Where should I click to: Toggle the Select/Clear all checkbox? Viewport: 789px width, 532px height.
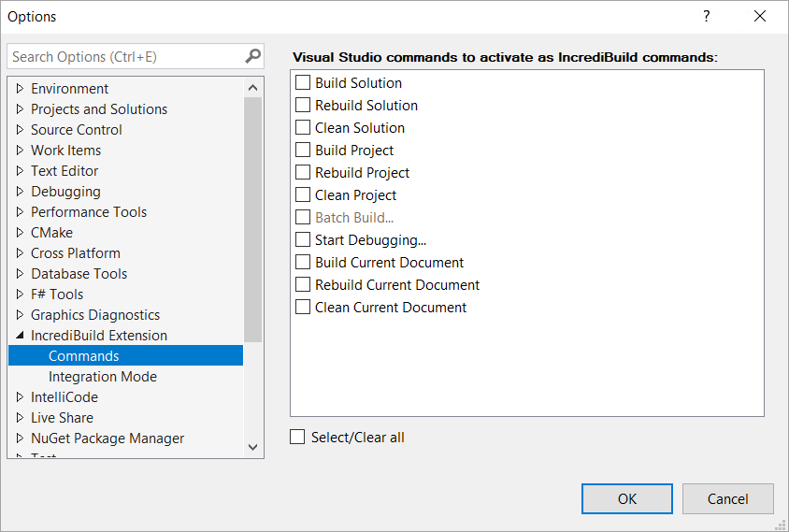pos(297,438)
